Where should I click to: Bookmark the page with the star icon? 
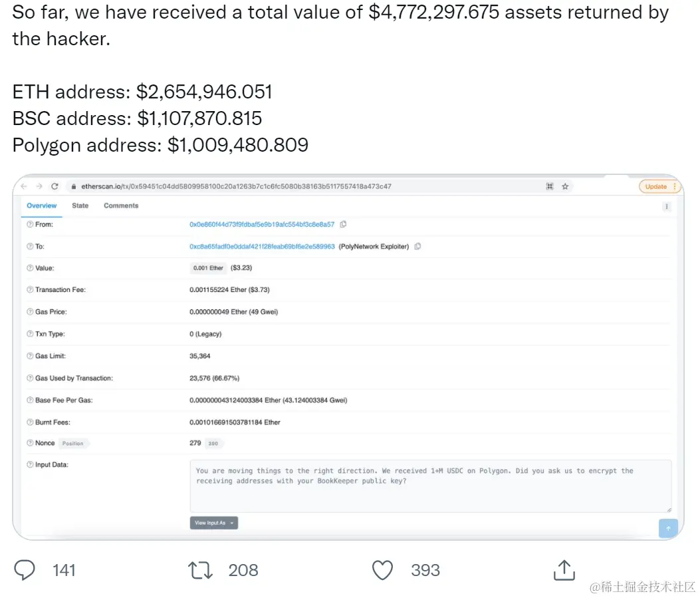pyautogui.click(x=565, y=187)
